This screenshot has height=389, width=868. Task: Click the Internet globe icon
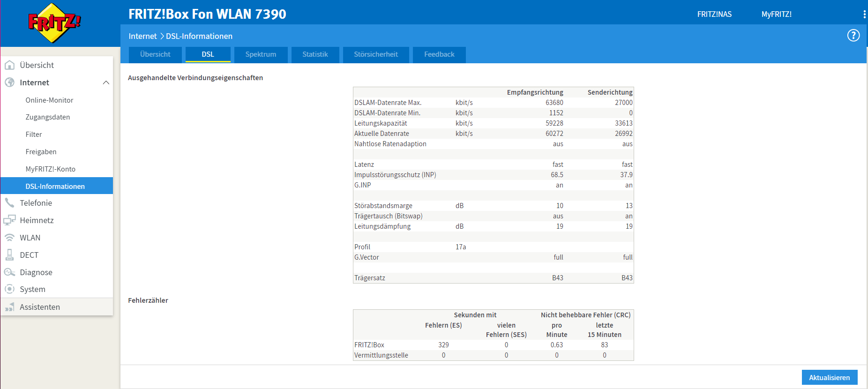click(x=9, y=82)
